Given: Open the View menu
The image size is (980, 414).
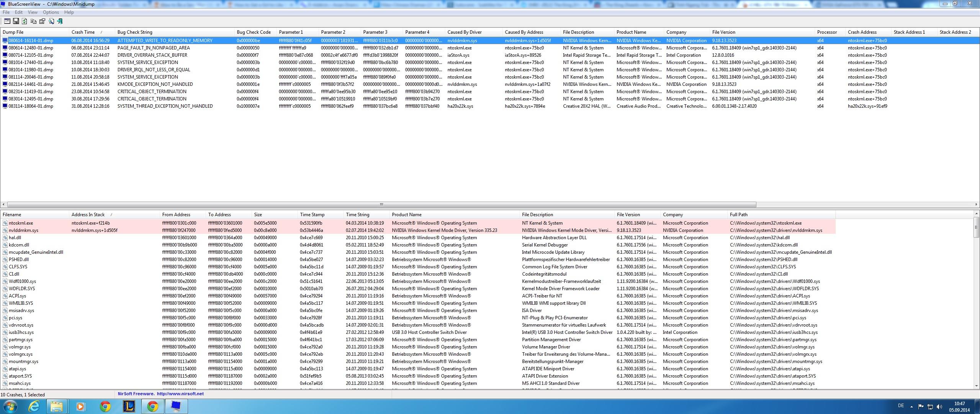Looking at the screenshot, I should 33,12.
